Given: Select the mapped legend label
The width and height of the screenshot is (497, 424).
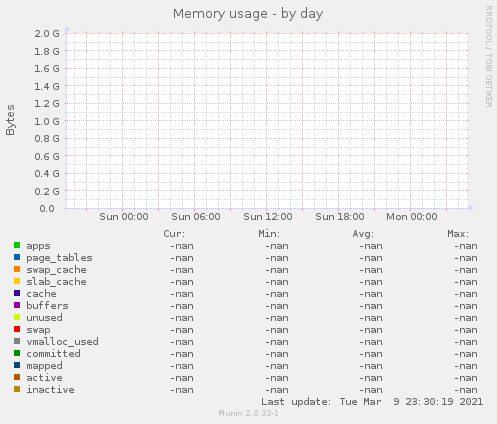Looking at the screenshot, I should [x=44, y=366].
